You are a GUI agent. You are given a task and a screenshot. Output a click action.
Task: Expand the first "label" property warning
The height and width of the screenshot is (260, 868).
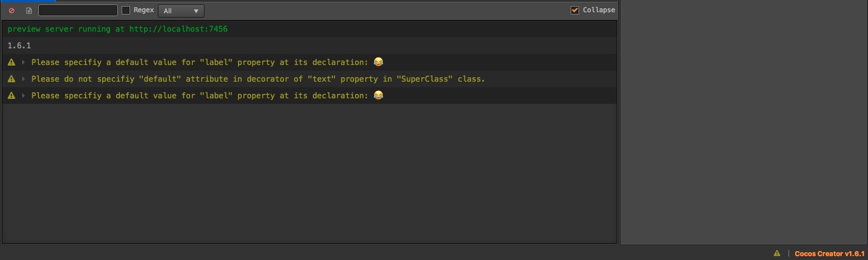[23, 62]
